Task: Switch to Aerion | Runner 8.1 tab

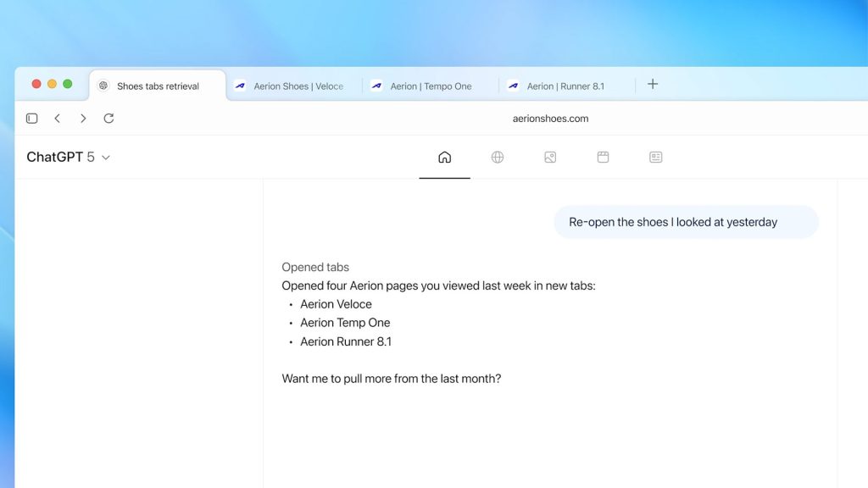Action: point(565,86)
